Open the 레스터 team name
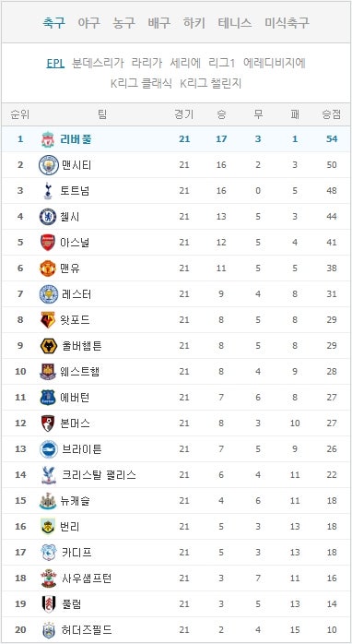The height and width of the screenshot is (644, 352). tap(76, 294)
